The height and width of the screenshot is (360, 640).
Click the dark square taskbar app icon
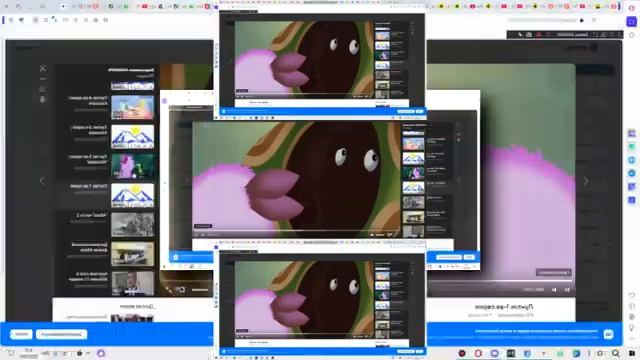pos(511,353)
